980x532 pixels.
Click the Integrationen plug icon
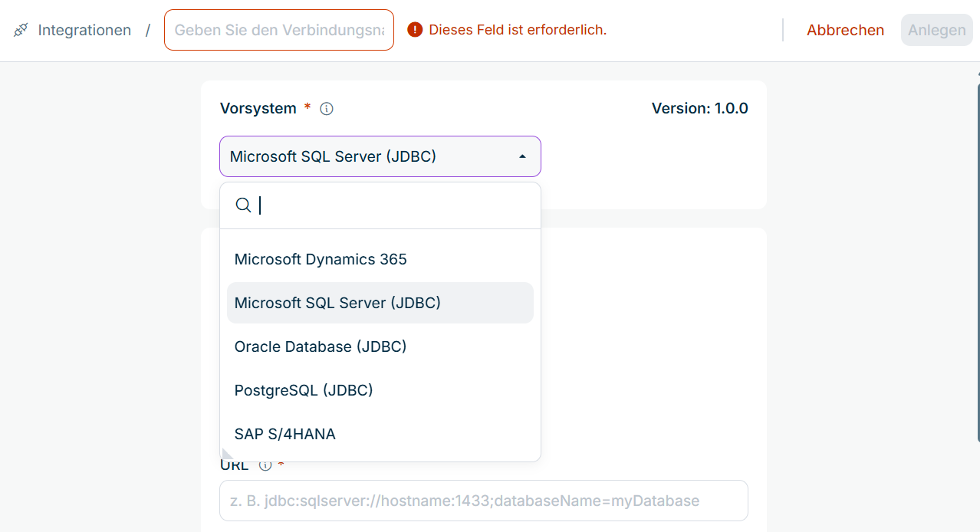tap(21, 30)
